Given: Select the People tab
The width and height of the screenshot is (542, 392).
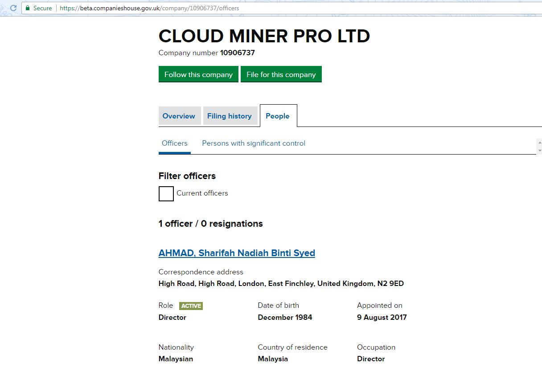Looking at the screenshot, I should [x=278, y=116].
